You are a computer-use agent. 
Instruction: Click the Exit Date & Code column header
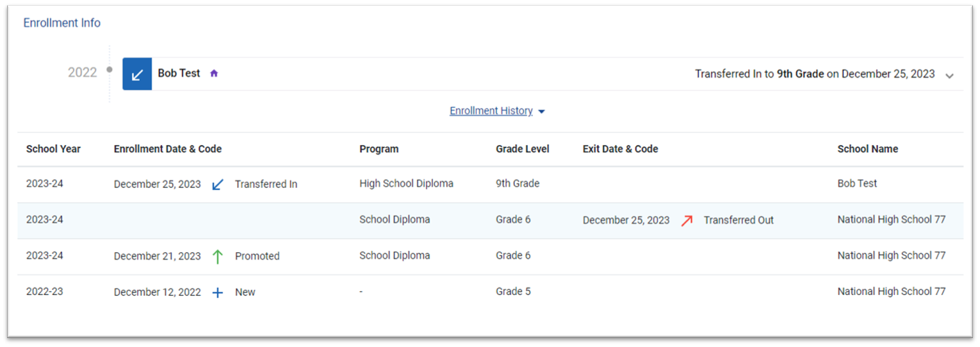(620, 149)
